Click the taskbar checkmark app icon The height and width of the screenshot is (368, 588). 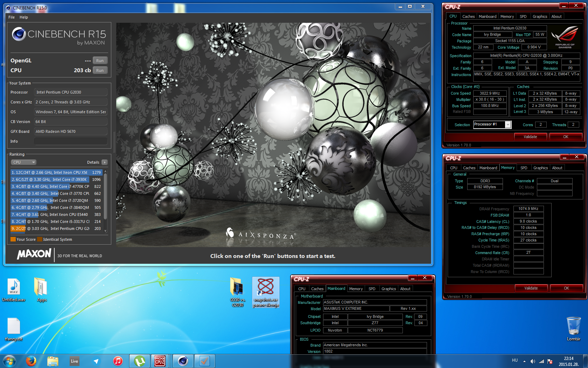coord(204,361)
